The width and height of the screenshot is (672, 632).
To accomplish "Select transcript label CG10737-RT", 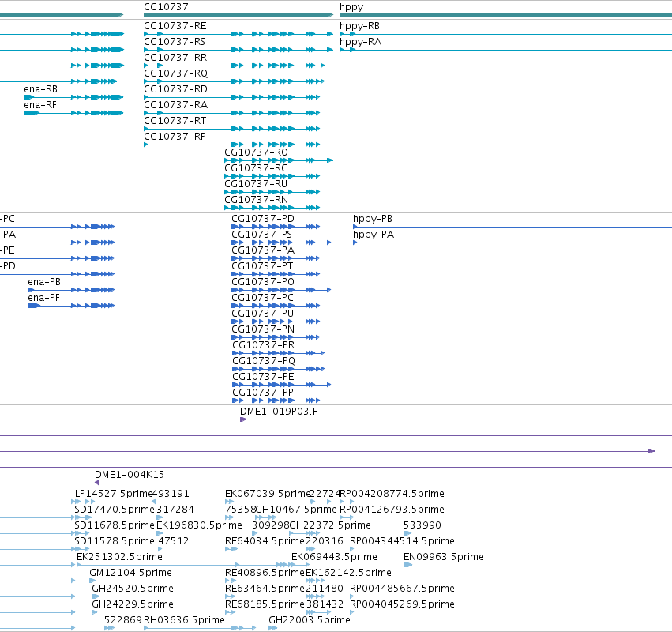I will (x=175, y=121).
